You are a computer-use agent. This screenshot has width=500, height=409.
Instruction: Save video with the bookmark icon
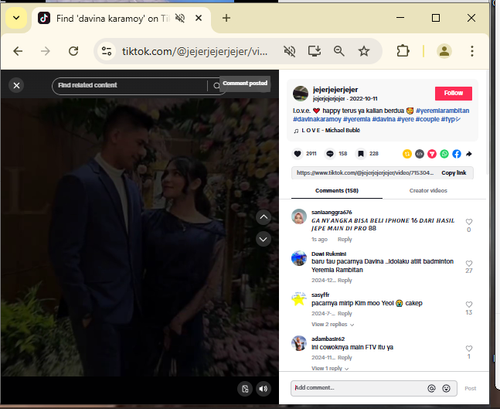coord(361,154)
